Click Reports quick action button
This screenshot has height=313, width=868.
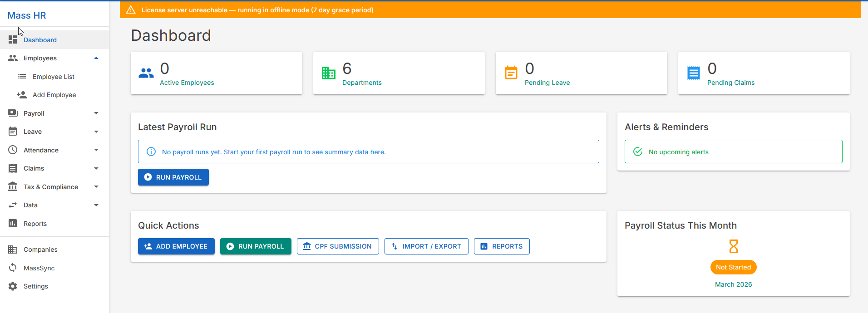pyautogui.click(x=502, y=246)
